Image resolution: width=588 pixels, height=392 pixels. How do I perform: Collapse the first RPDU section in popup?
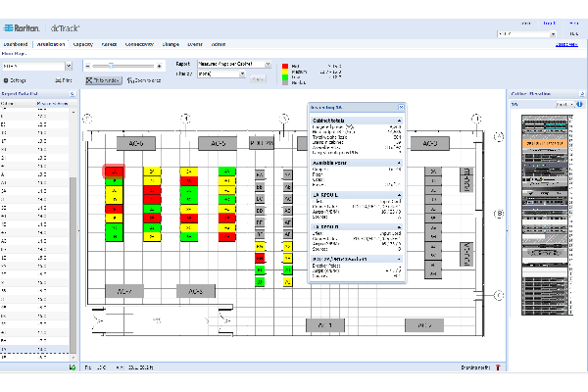pos(400,195)
